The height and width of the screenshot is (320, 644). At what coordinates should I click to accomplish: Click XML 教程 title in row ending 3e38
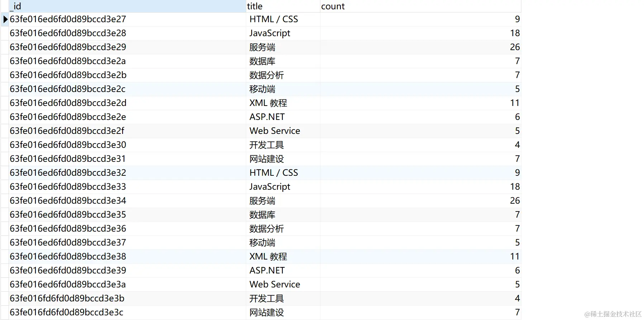tap(283, 257)
